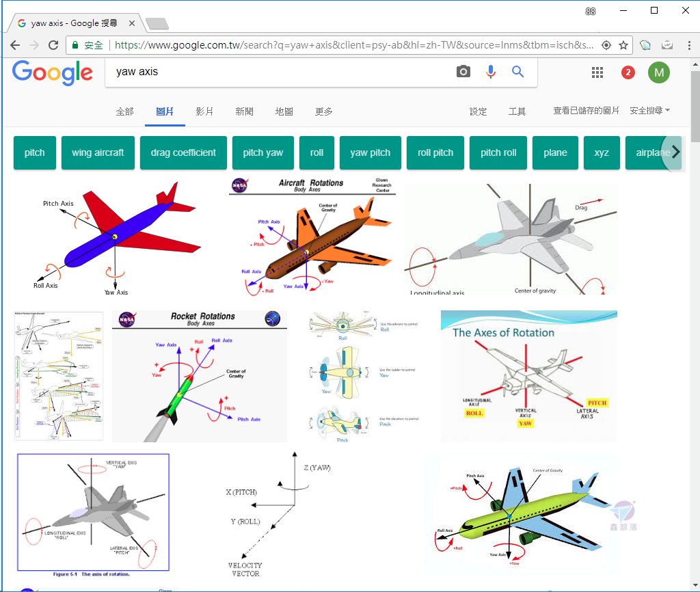Click the location target icon in address bar

tap(606, 45)
